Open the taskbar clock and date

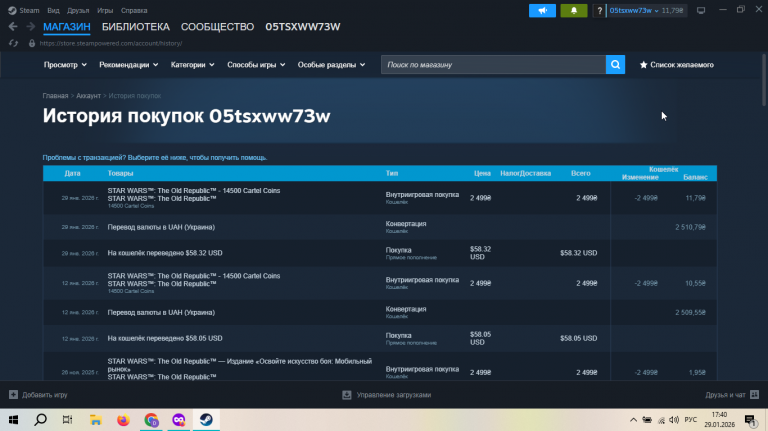pos(720,420)
